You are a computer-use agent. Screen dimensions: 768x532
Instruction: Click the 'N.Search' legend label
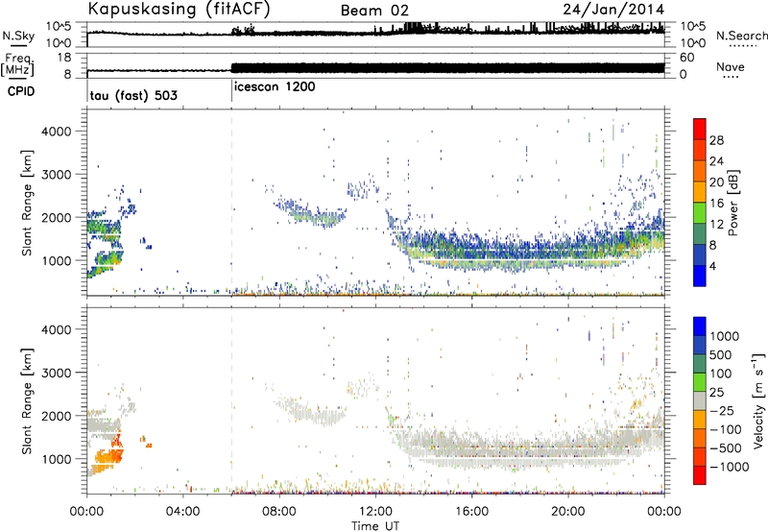pos(742,36)
